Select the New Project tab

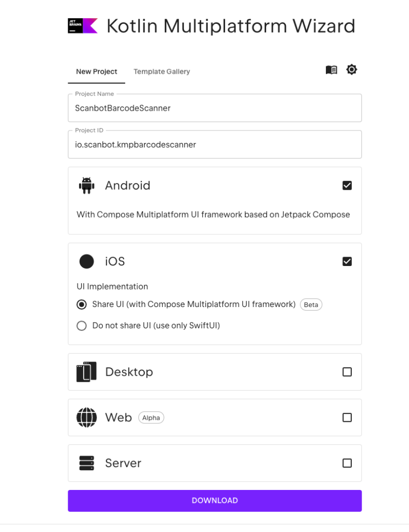[96, 72]
